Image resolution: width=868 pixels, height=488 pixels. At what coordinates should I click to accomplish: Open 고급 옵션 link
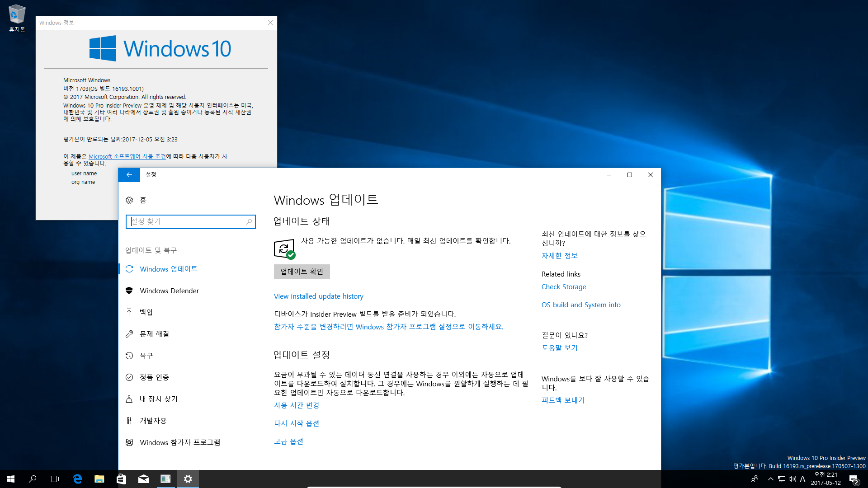point(288,441)
